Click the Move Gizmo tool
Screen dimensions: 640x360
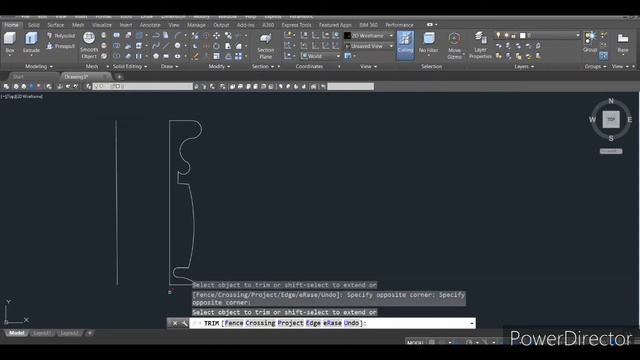pyautogui.click(x=454, y=46)
